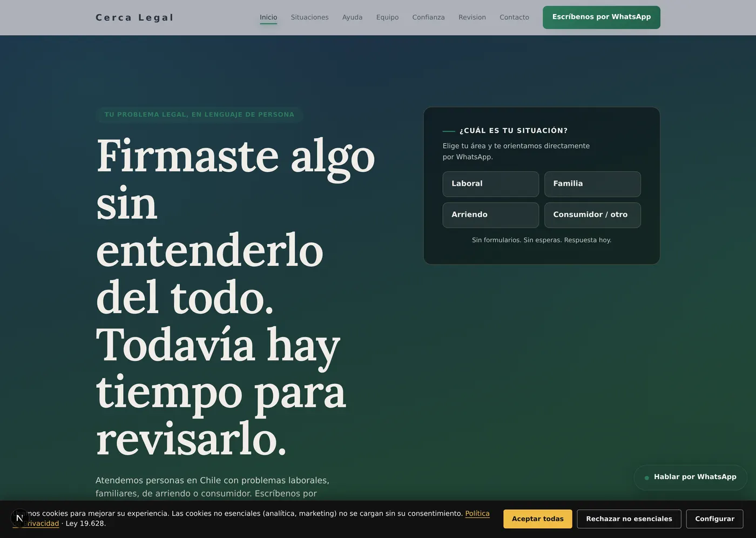The image size is (756, 538).
Task: Open the Inicio nav item
Action: (268, 17)
